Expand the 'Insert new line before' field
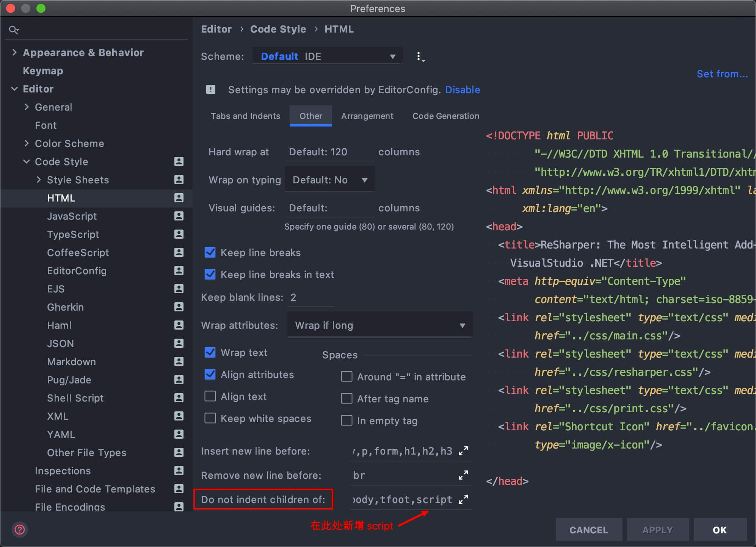 463,451
